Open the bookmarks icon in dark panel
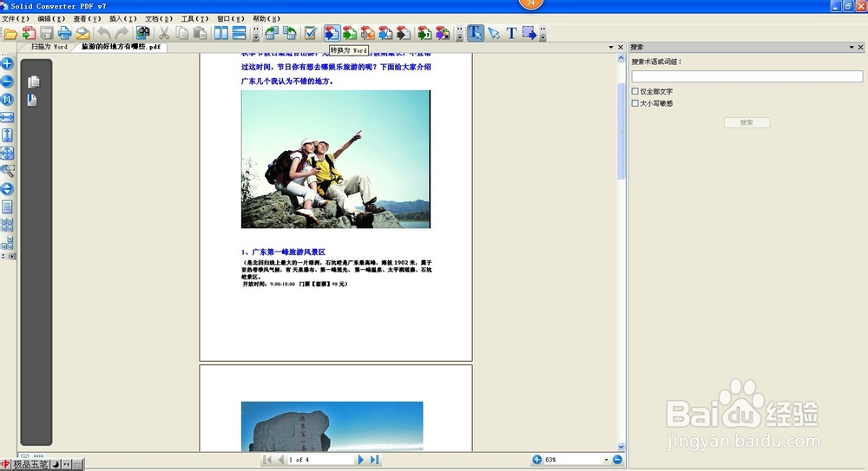 [x=32, y=100]
